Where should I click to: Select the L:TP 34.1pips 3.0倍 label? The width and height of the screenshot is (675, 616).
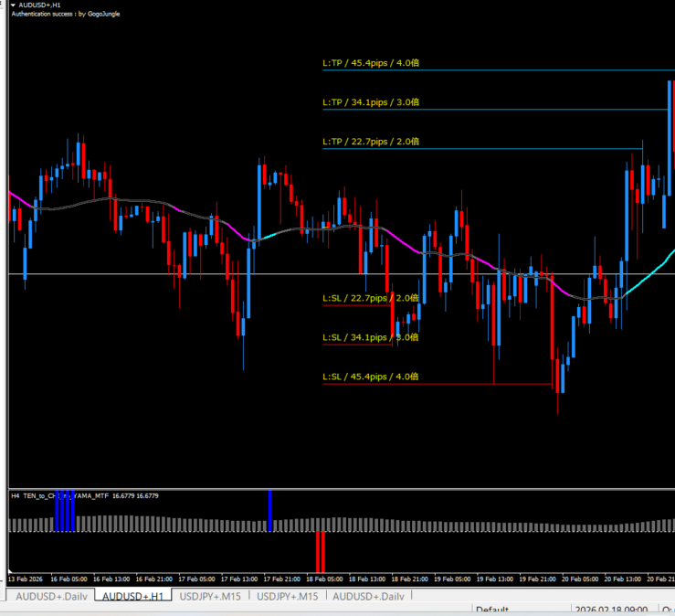371,102
